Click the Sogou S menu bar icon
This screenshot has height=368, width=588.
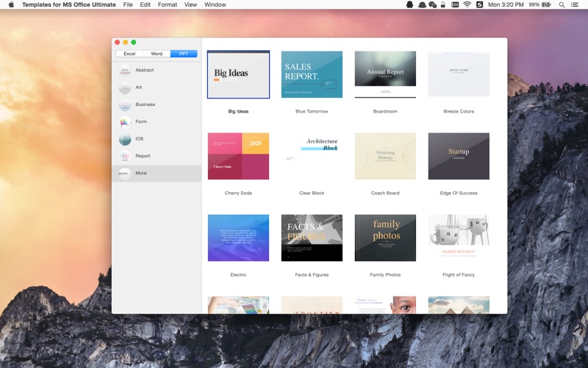click(x=480, y=4)
